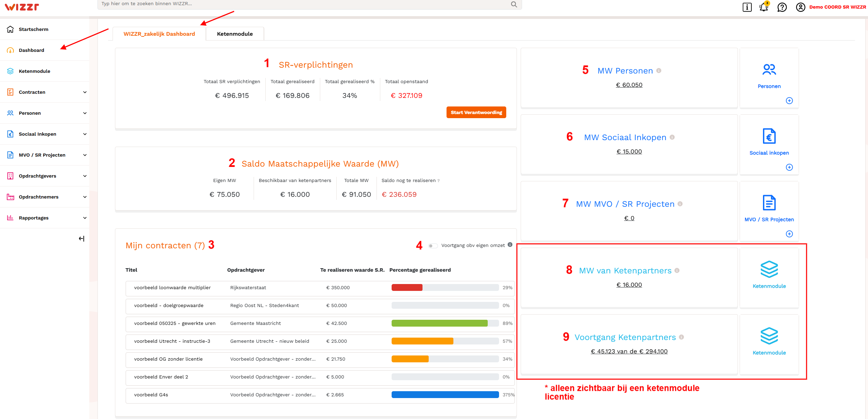Open notifications bell icon
The width and height of the screenshot is (868, 419).
764,7
